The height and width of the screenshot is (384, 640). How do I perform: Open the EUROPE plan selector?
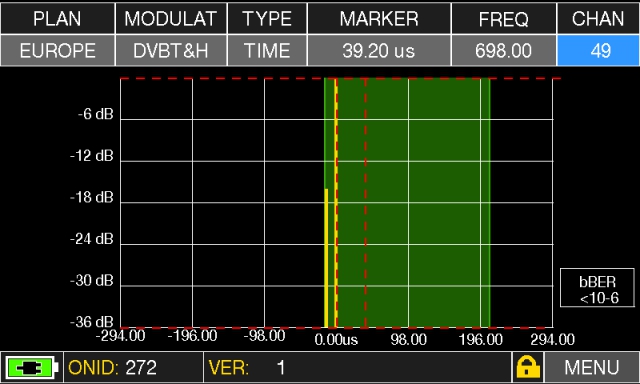58,51
